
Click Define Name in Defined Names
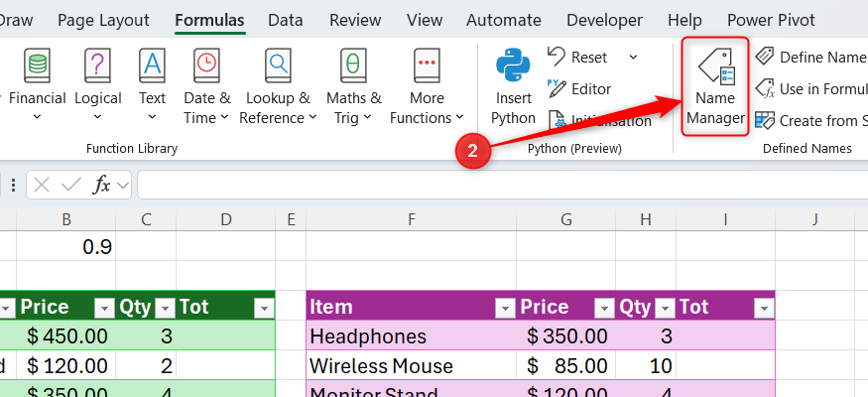pyautogui.click(x=811, y=57)
